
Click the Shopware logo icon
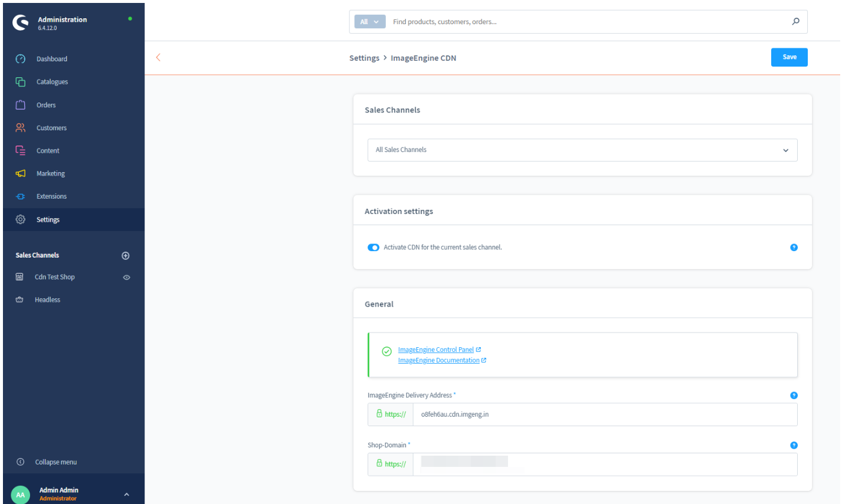point(21,23)
